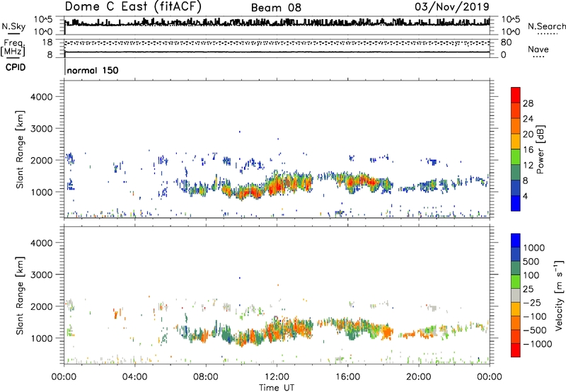Select the 'Velocity [m s-1]' colorbar label
This screenshot has width=566, height=392.
(x=558, y=295)
